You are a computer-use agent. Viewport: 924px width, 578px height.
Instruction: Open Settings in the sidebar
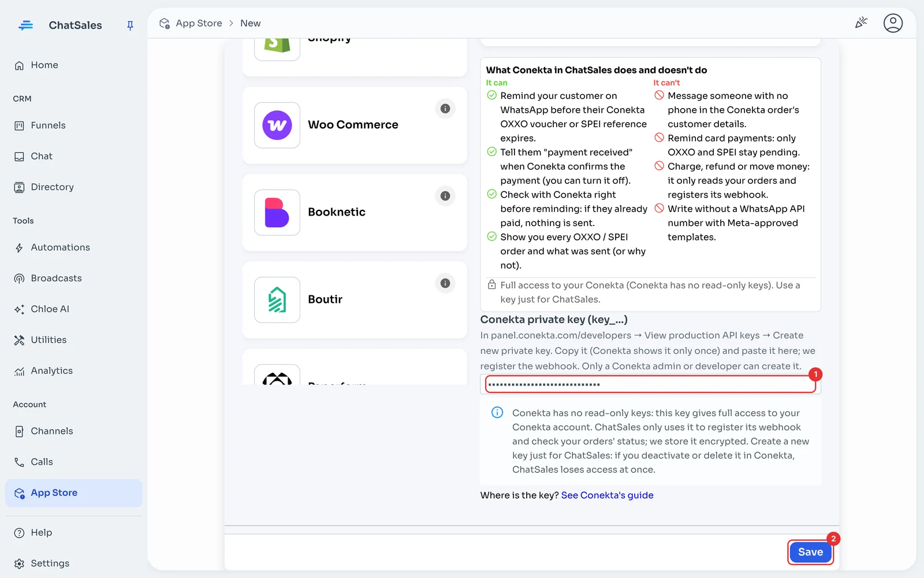(73, 564)
